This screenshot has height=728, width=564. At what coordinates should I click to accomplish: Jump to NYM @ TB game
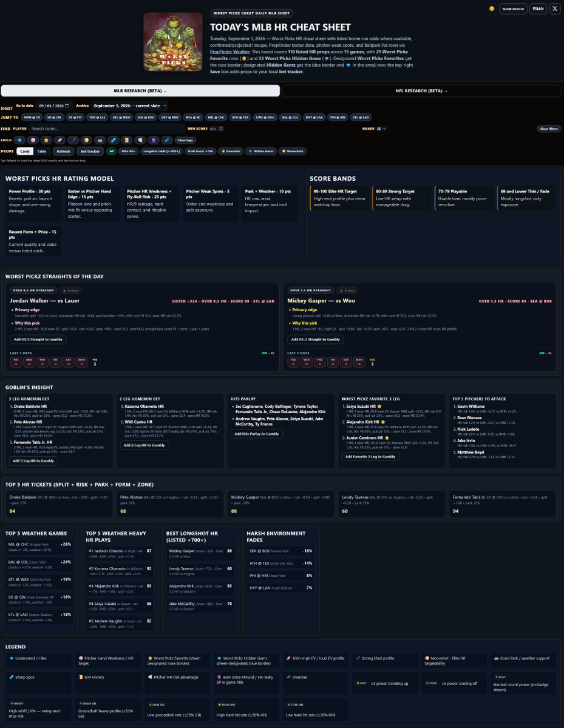31,117
